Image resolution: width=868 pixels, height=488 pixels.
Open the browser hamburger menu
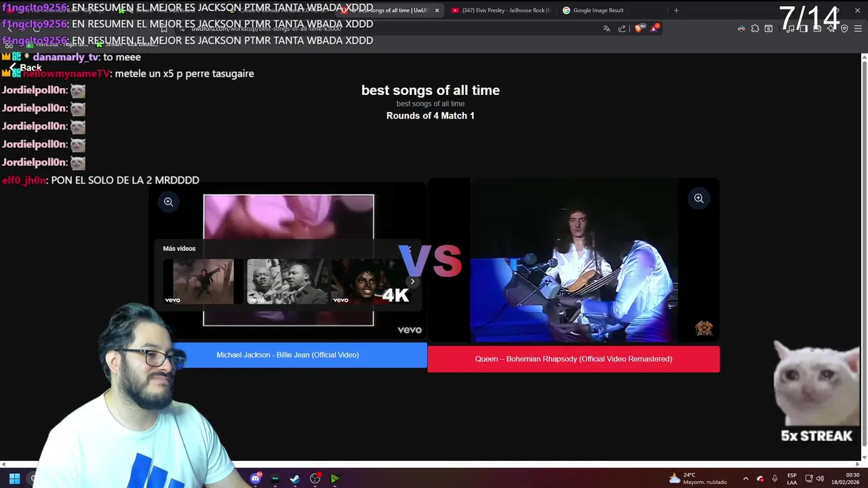[858, 28]
